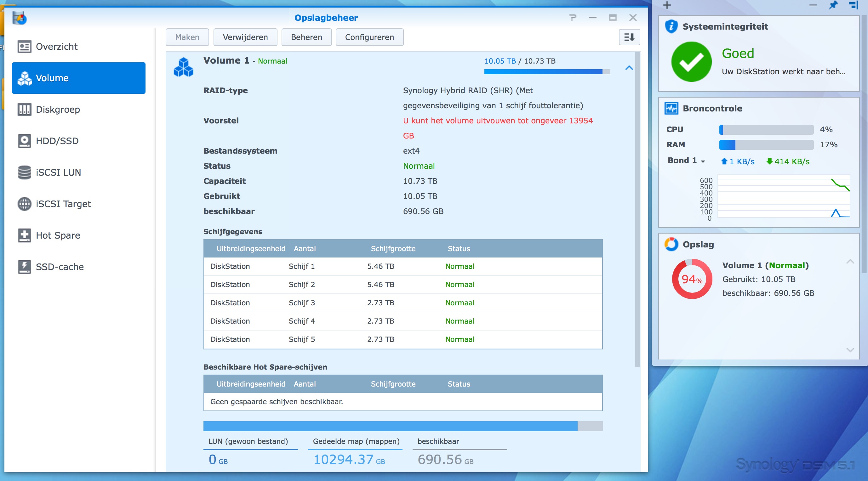Pin the widget panel

[x=833, y=5]
